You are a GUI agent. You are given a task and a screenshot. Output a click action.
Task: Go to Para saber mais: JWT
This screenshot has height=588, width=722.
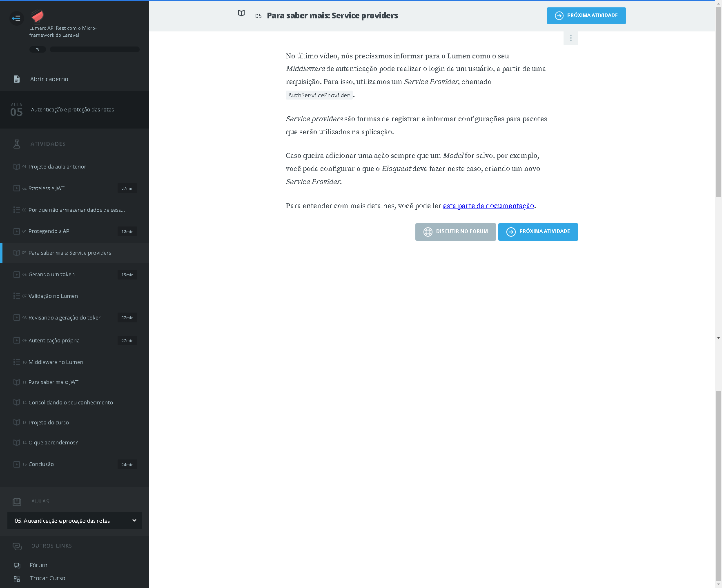53,382
